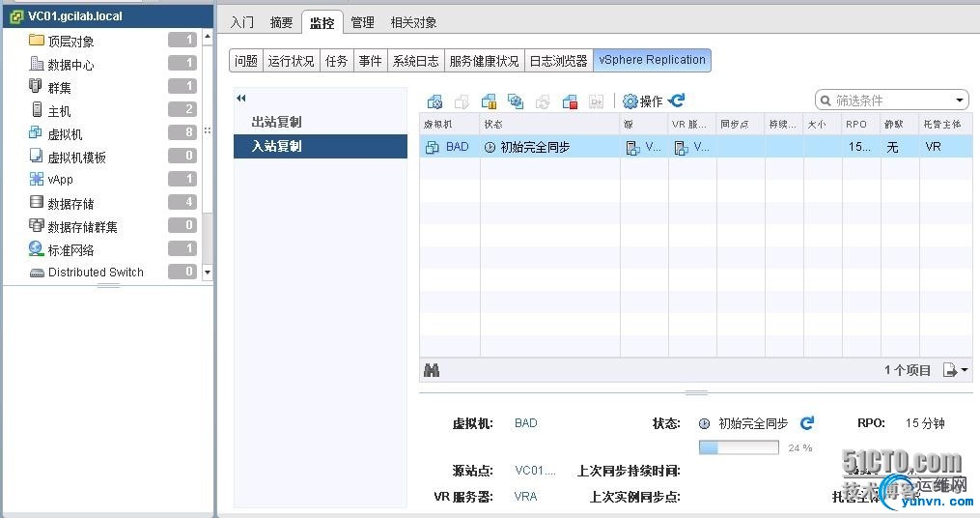Open the filter dropdown arrow
The image size is (980, 518).
click(x=960, y=101)
